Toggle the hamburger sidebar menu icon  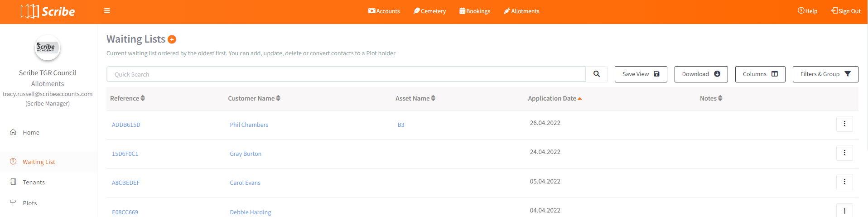coord(107,11)
